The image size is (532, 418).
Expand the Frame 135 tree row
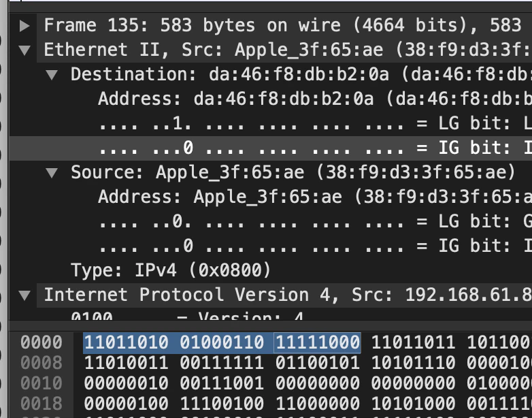click(24, 26)
